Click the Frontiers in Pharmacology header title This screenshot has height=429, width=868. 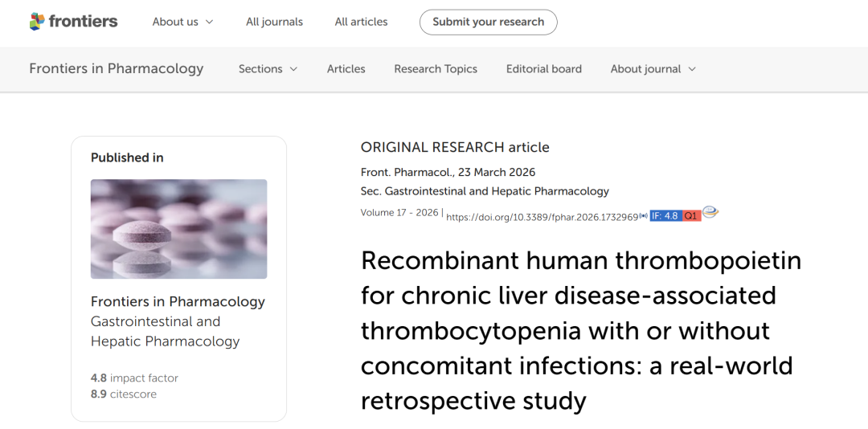[x=117, y=68]
